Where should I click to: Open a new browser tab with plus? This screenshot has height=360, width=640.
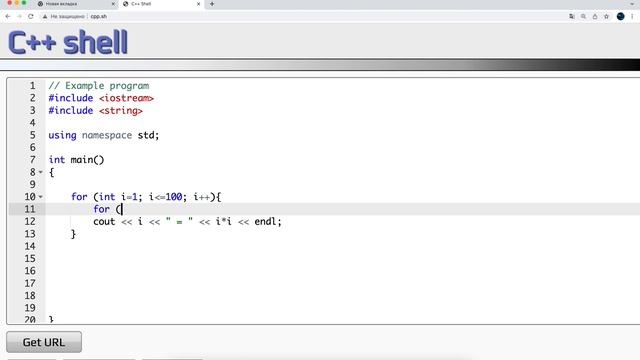(x=212, y=4)
